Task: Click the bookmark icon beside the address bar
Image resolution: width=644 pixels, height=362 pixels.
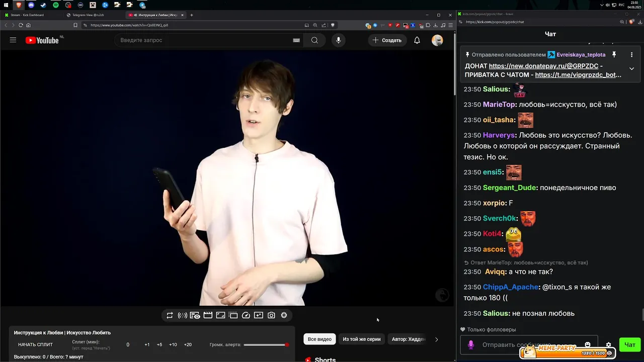Action: 75,25
